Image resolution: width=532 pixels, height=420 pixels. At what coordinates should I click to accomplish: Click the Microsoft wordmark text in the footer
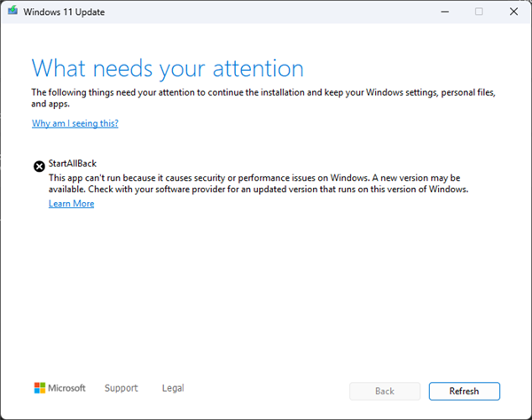[66, 388]
